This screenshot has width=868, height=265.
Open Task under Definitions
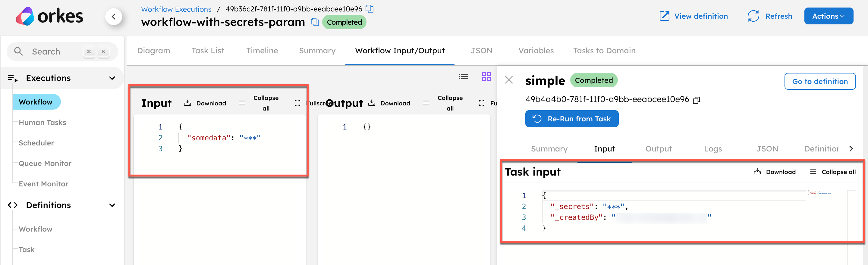(27, 250)
